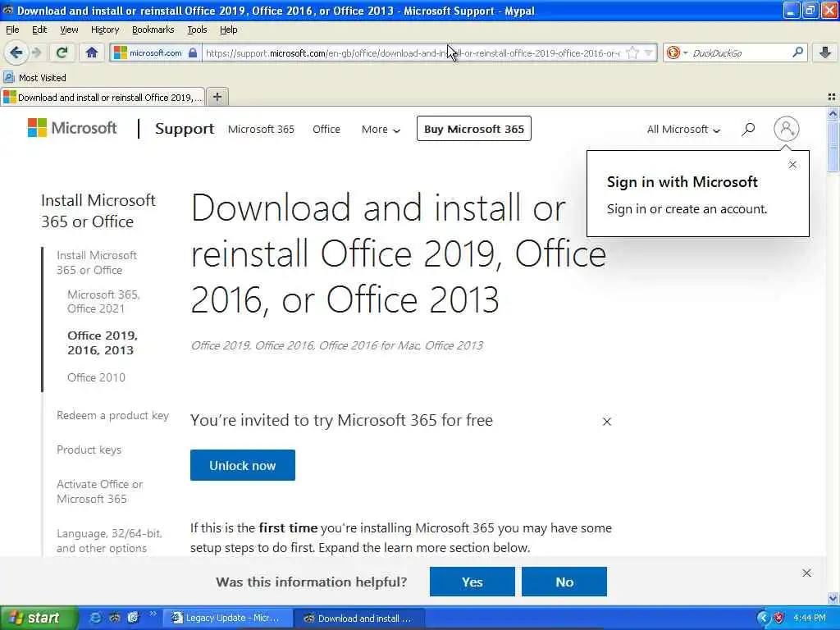Open the Edit menu
The width and height of the screenshot is (840, 630).
(x=39, y=30)
